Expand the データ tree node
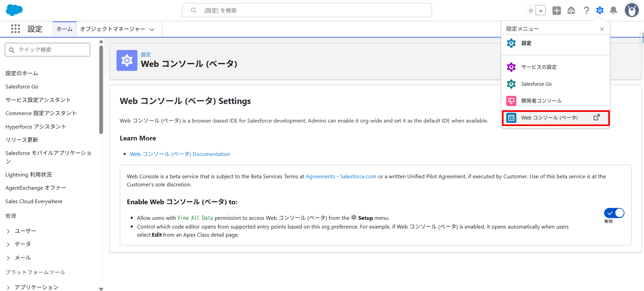The image size is (644, 291). (8, 244)
